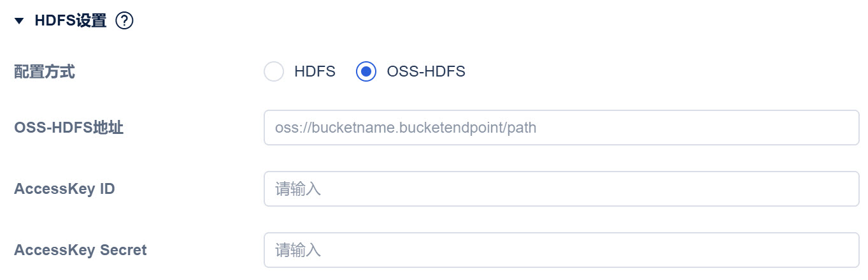Click the 请输入 placeholder beside AccessKey ID
Image resolution: width=868 pixels, height=280 pixels.
click(297, 189)
